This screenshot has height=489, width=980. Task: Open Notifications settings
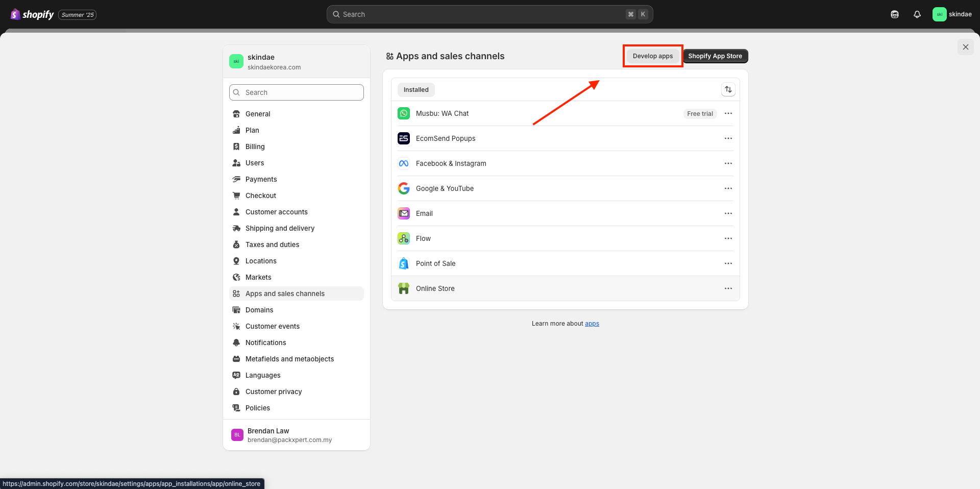pyautogui.click(x=297, y=343)
